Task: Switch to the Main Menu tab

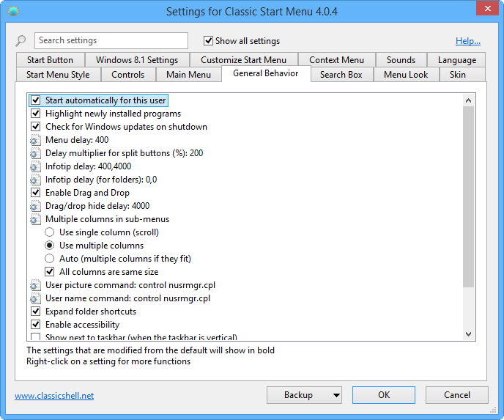Action: click(189, 75)
